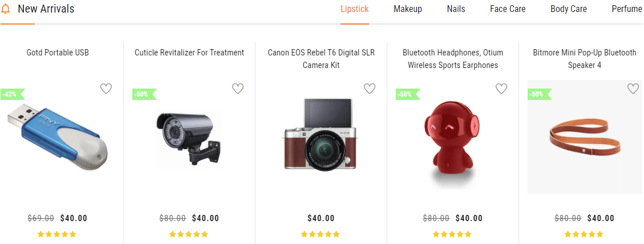Switch to the Makeup tab
Viewport: 644px width, 244px height.
coord(408,9)
